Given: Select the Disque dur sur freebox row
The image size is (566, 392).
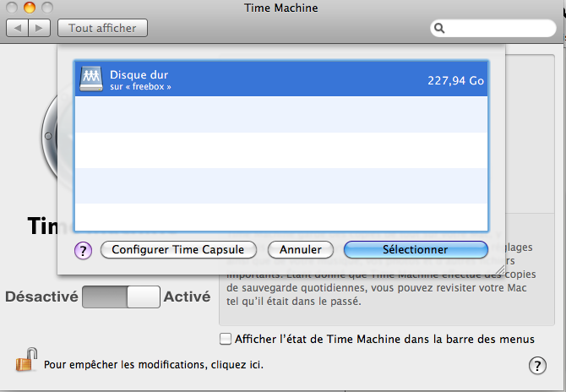Looking at the screenshot, I should coord(280,79).
